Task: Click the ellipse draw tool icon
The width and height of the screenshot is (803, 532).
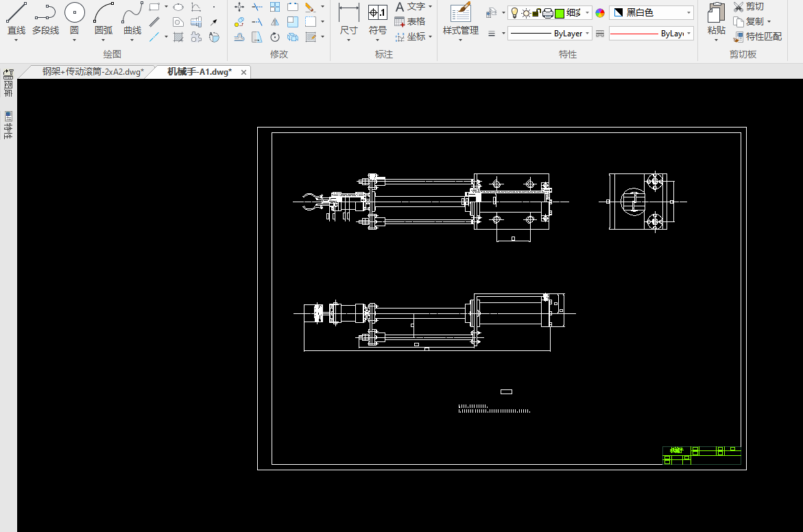Action: [x=178, y=7]
